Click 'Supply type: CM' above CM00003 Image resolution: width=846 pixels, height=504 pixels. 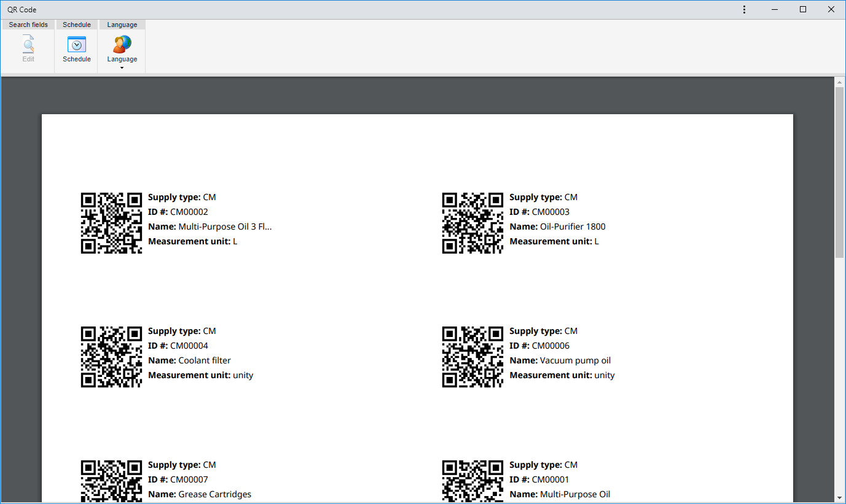[x=543, y=197]
